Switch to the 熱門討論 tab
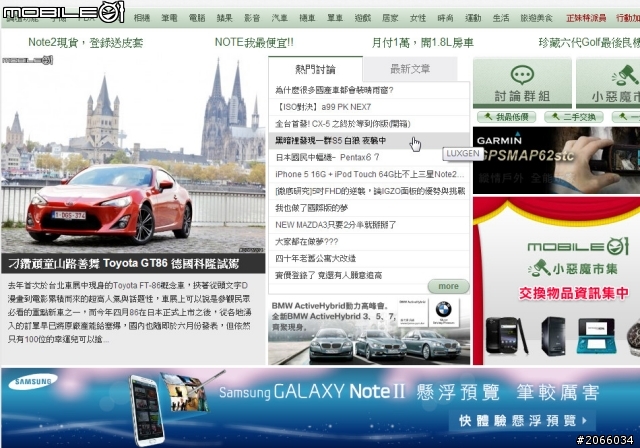Image resolution: width=640 pixels, height=448 pixels. tap(316, 69)
